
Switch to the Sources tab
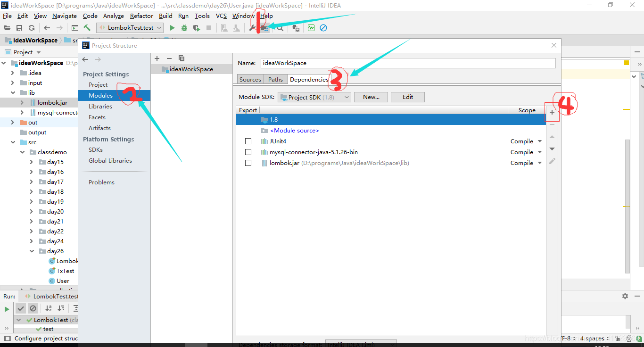coord(250,80)
